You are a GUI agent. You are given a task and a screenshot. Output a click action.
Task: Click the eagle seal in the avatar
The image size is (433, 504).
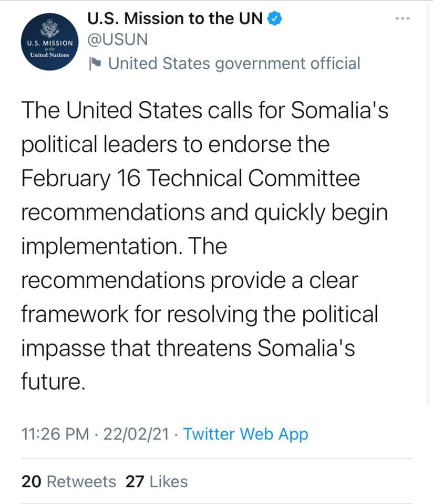(x=49, y=28)
